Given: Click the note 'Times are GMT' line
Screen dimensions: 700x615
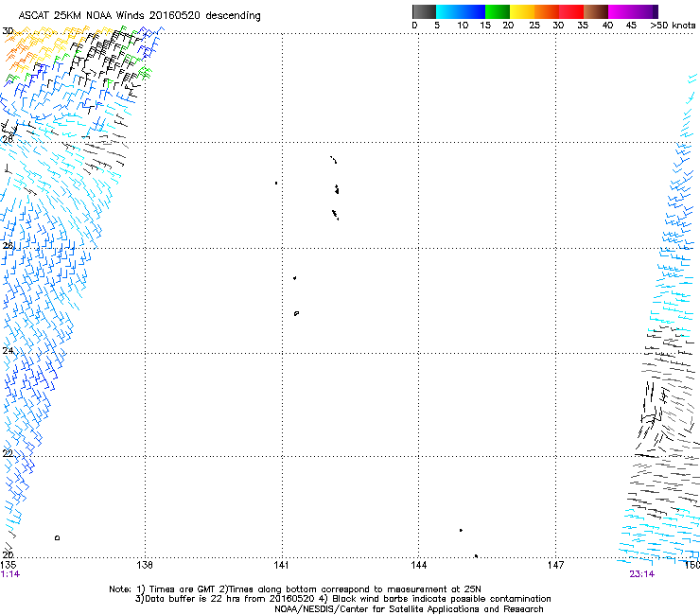Looking at the screenshot, I should [295, 589].
